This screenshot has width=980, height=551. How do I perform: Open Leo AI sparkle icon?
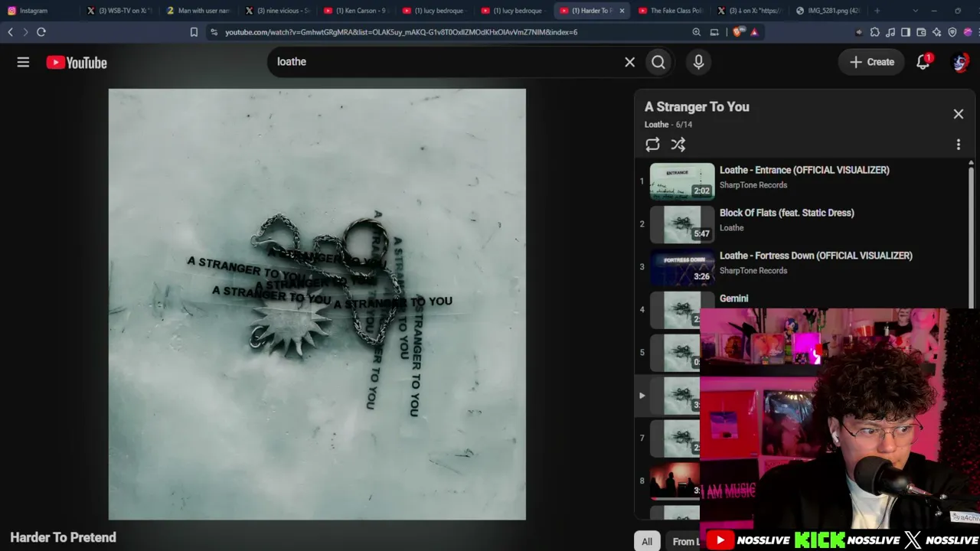tap(936, 32)
